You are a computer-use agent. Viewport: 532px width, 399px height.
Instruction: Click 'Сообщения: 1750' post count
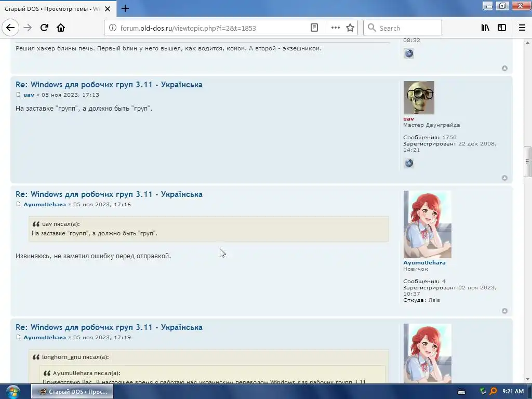pyautogui.click(x=430, y=137)
